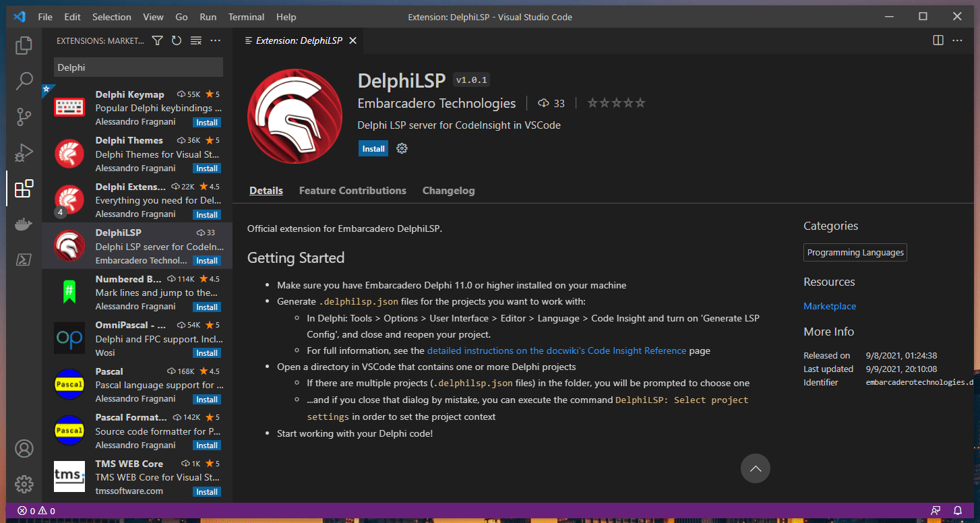
Task: Install the OmniPascal extension
Action: [207, 353]
